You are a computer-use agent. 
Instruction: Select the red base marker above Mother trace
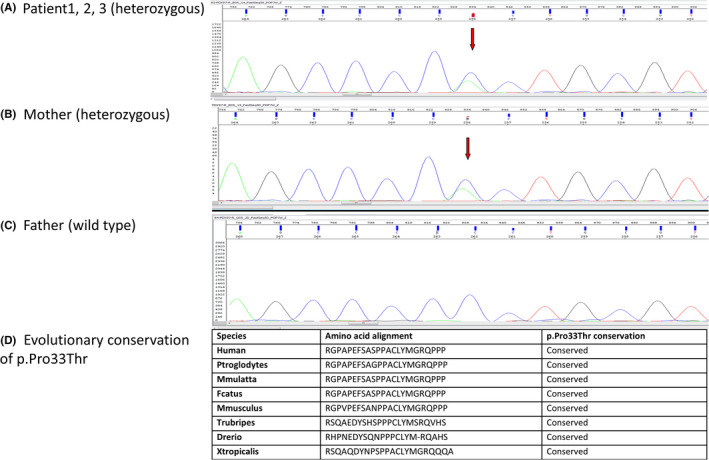[x=467, y=119]
